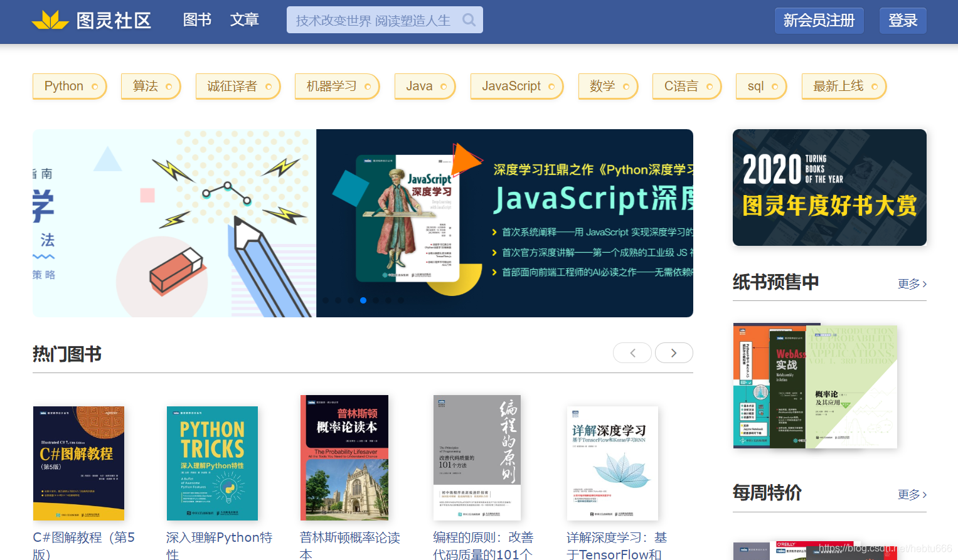
Task: Select the C语言 tag
Action: point(687,87)
